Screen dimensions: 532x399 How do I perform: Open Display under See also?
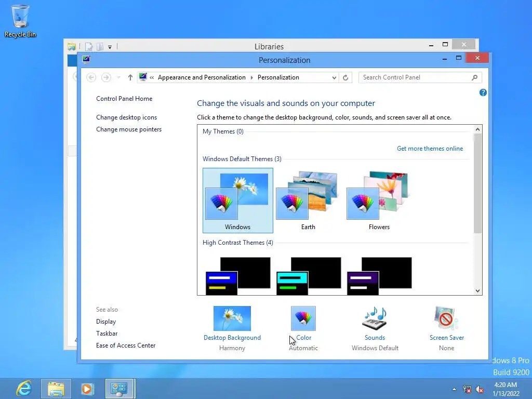pyautogui.click(x=106, y=322)
